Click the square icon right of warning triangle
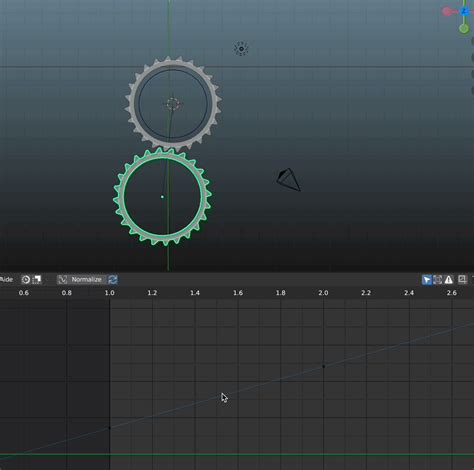The image size is (474, 470). (462, 279)
